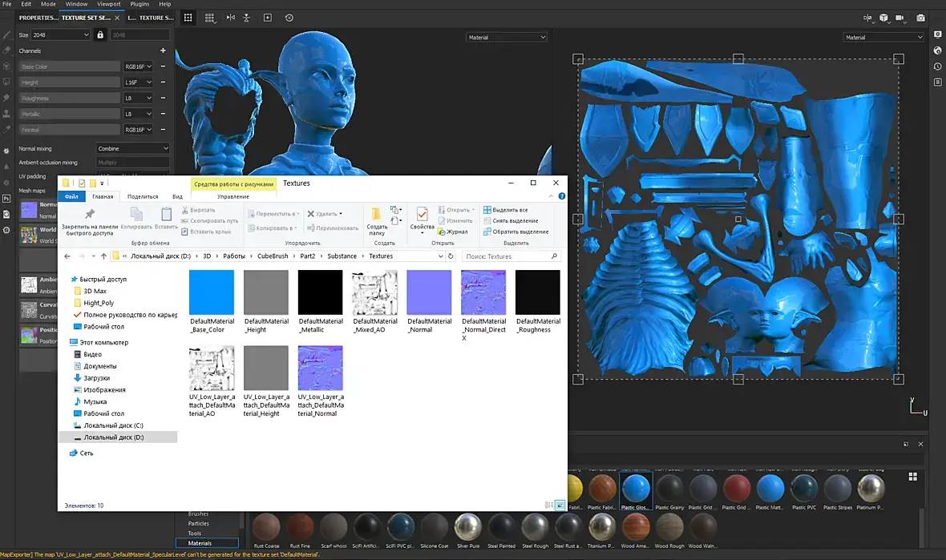
Task: Open the Display Settings panel icon
Action: click(x=937, y=34)
